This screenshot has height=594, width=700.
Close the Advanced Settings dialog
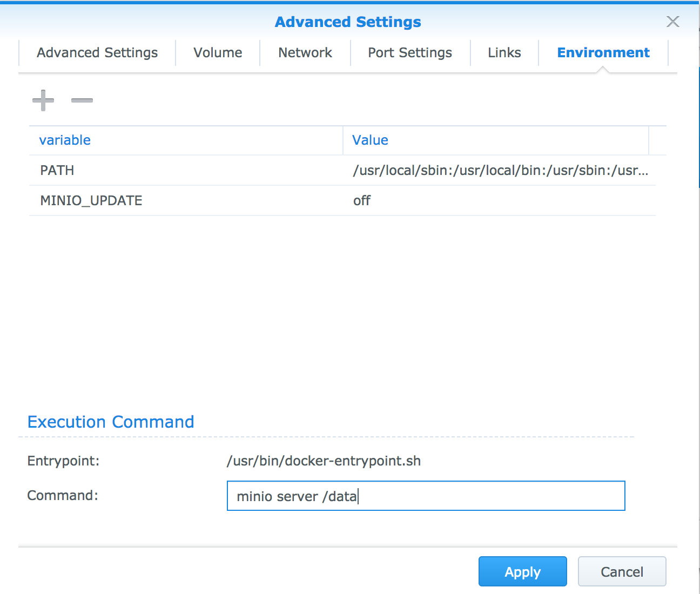click(x=673, y=22)
